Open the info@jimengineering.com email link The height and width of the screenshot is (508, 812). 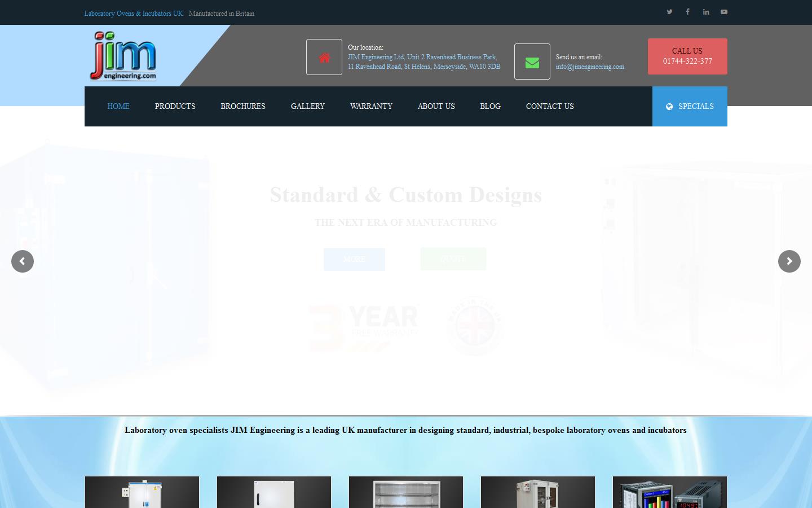coord(590,66)
